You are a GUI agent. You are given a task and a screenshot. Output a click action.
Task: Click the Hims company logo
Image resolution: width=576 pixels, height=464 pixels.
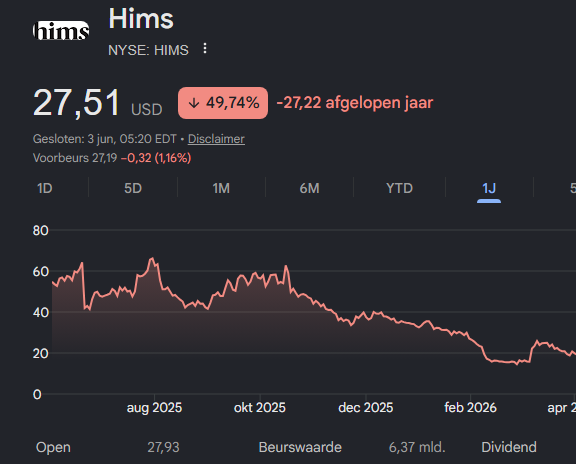coord(61,30)
